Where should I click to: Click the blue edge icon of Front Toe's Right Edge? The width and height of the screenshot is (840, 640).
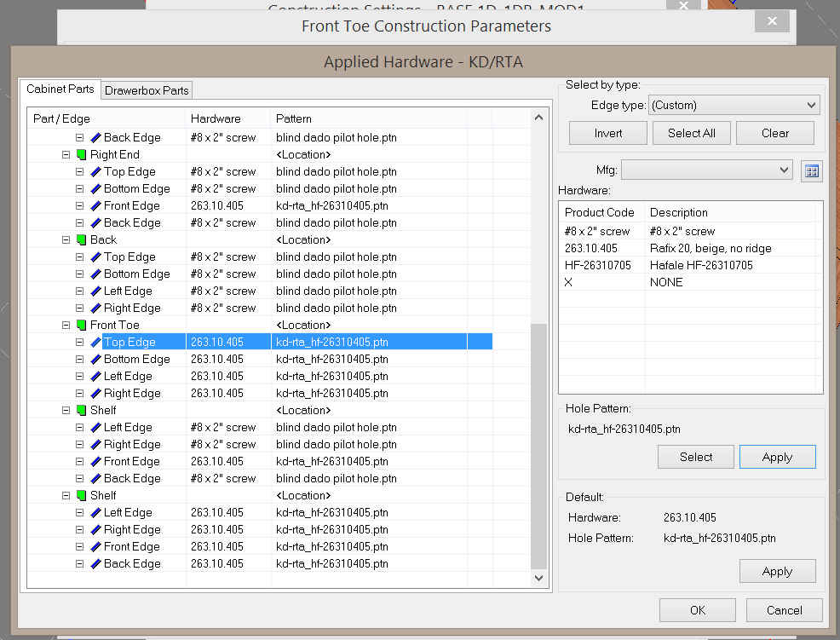[95, 394]
